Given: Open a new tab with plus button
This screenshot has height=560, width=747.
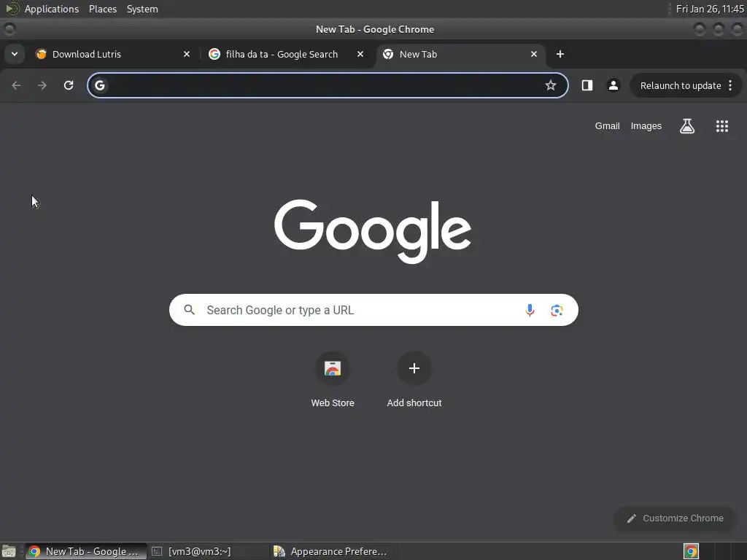Looking at the screenshot, I should click(560, 54).
